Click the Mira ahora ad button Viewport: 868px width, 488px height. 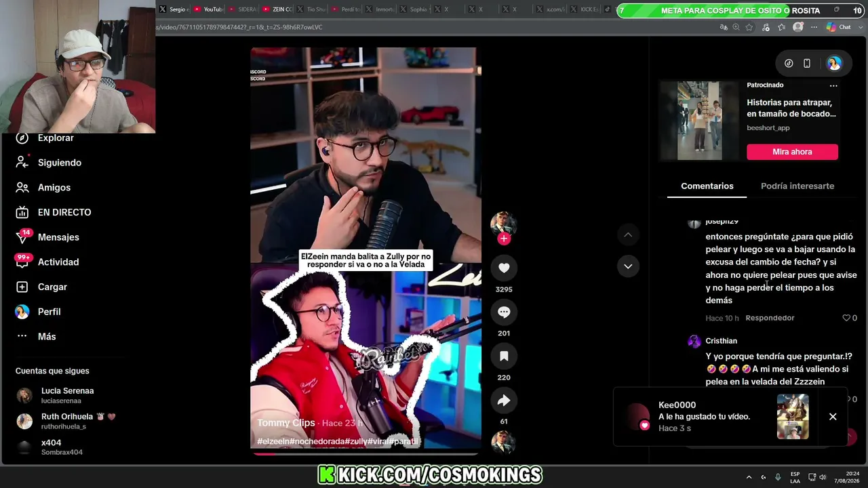(792, 152)
